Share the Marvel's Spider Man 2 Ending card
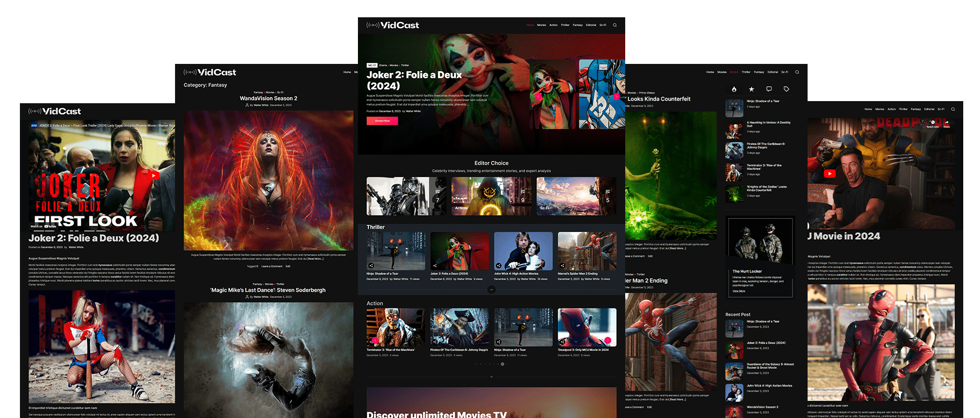Screen dimensions: 980x418 tap(562, 266)
